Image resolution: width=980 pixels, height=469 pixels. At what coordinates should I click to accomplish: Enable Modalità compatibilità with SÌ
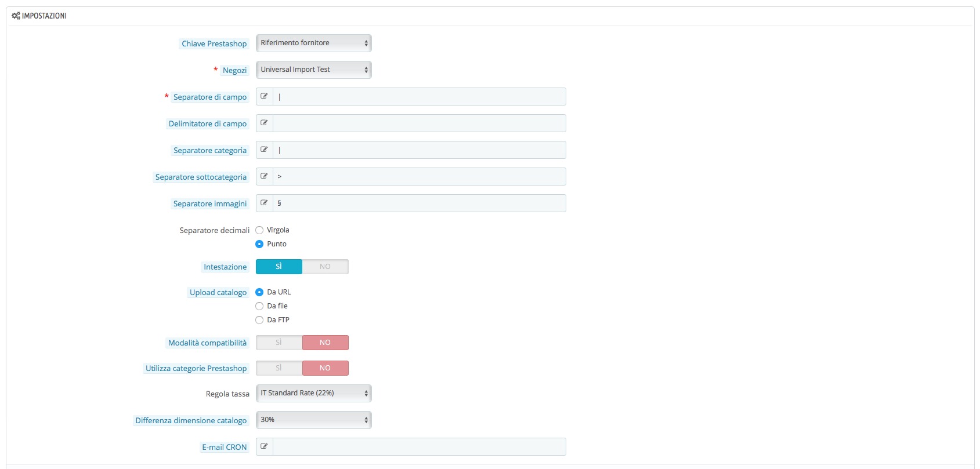pyautogui.click(x=279, y=343)
